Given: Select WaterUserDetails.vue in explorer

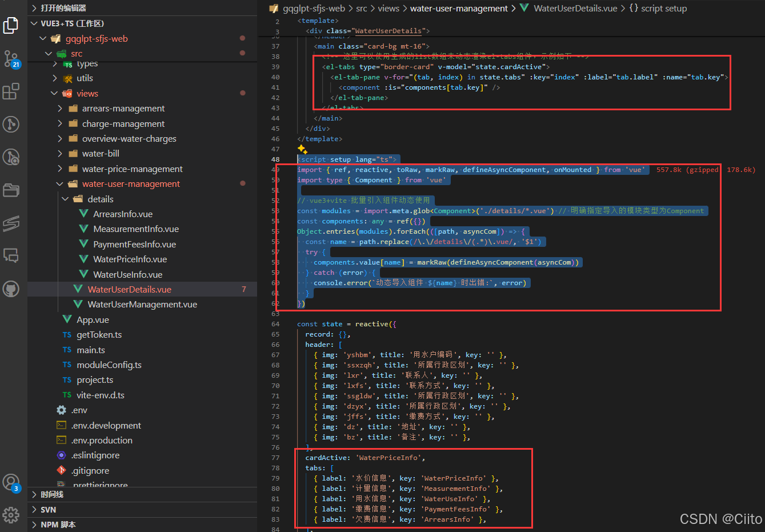Looking at the screenshot, I should coord(129,289).
